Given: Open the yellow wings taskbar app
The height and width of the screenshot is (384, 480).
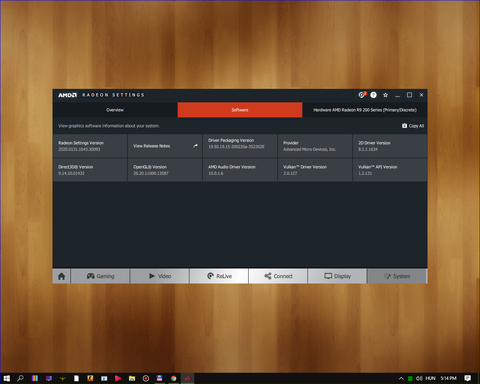Looking at the screenshot, I should [x=62, y=378].
